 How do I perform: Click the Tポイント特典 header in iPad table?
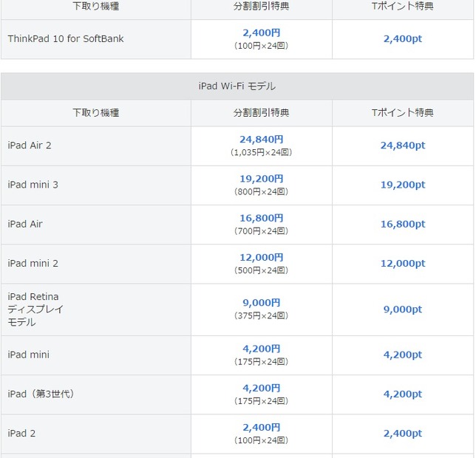pyautogui.click(x=403, y=113)
